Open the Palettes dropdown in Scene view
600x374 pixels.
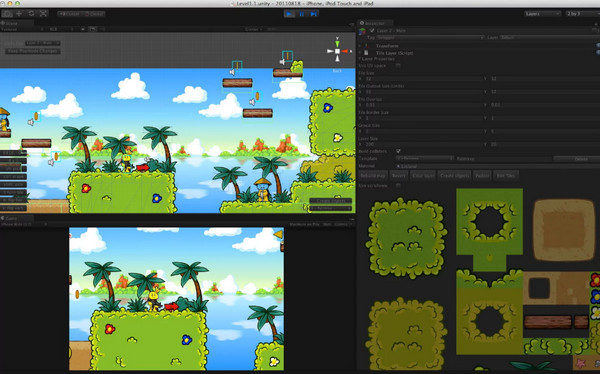pyautogui.click(x=331, y=208)
